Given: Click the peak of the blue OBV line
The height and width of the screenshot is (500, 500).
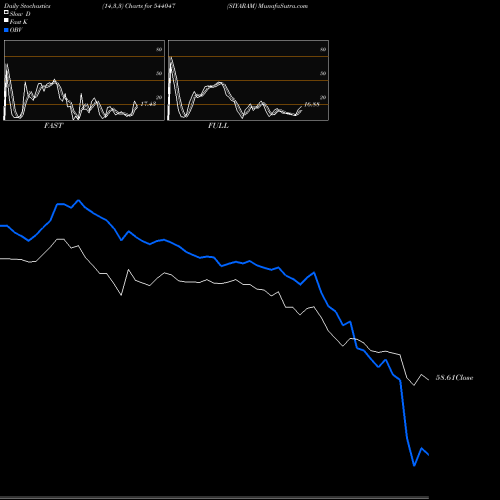Looking at the screenshot, I should tap(78, 200).
